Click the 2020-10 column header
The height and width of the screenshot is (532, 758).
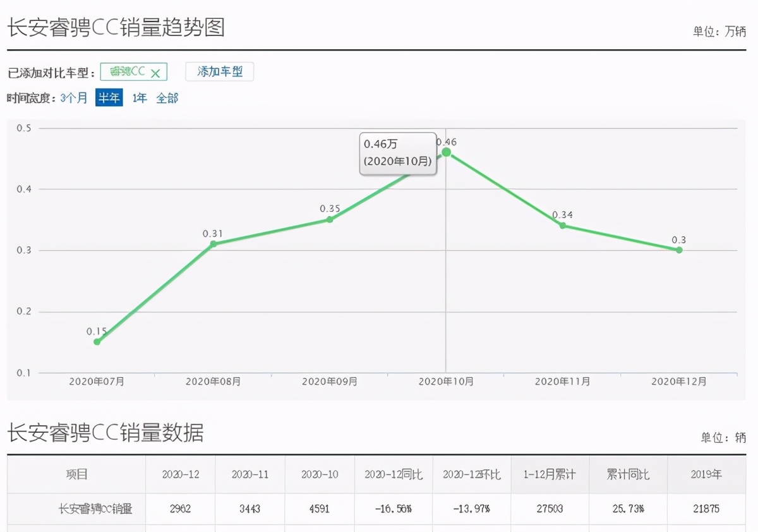pyautogui.click(x=320, y=475)
